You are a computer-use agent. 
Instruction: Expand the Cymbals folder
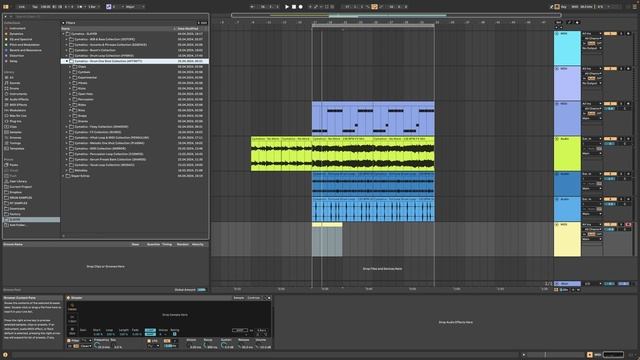[x=70, y=72]
